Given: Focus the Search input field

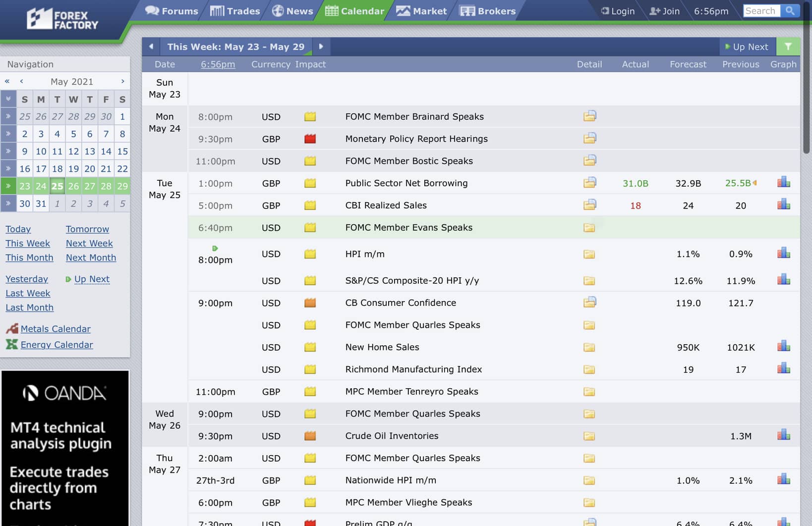Looking at the screenshot, I should (761, 10).
